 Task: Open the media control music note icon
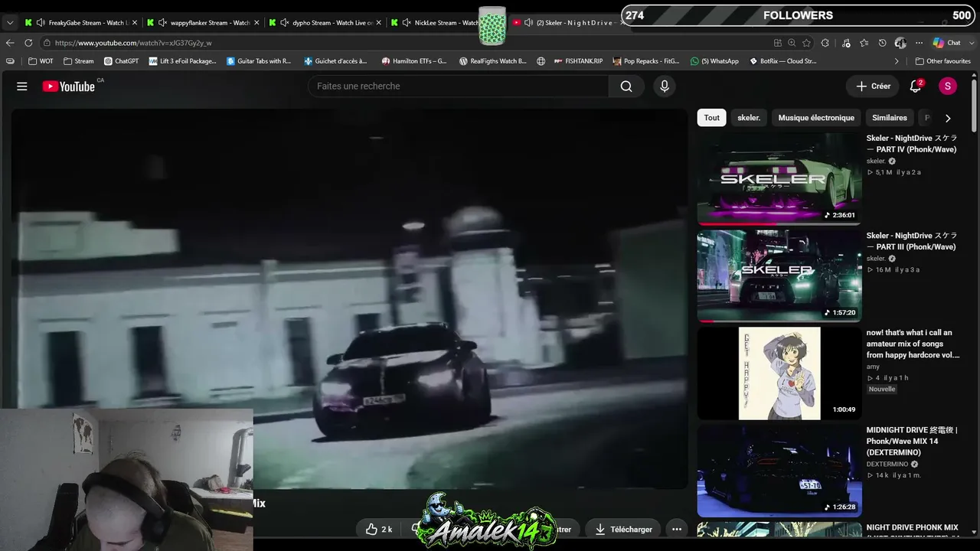846,43
